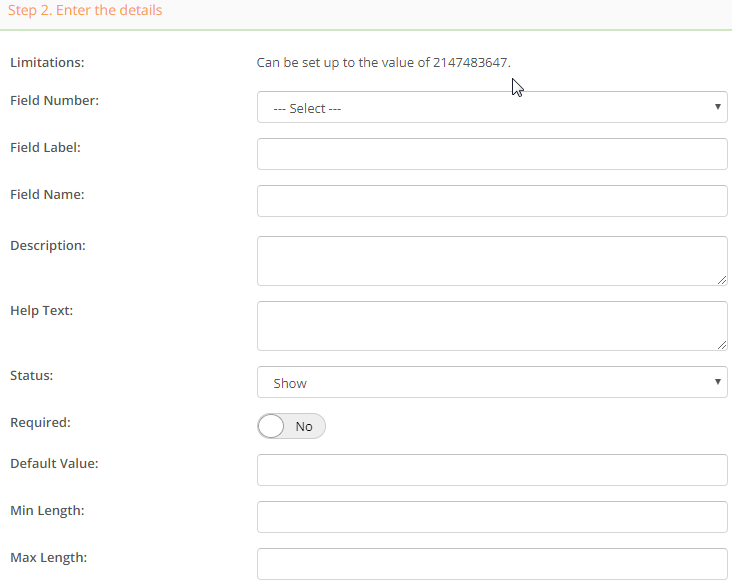Screen dimensions: 732x586
Task: Click the Help Text resize grip corner
Action: pyautogui.click(x=721, y=345)
